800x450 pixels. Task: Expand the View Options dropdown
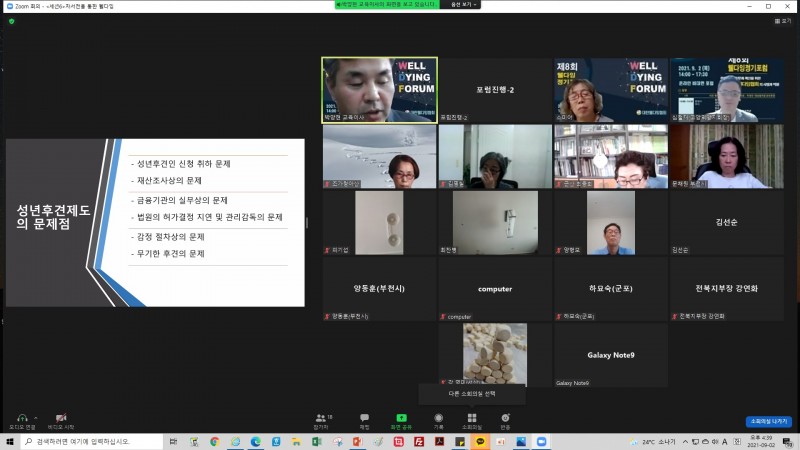click(460, 5)
